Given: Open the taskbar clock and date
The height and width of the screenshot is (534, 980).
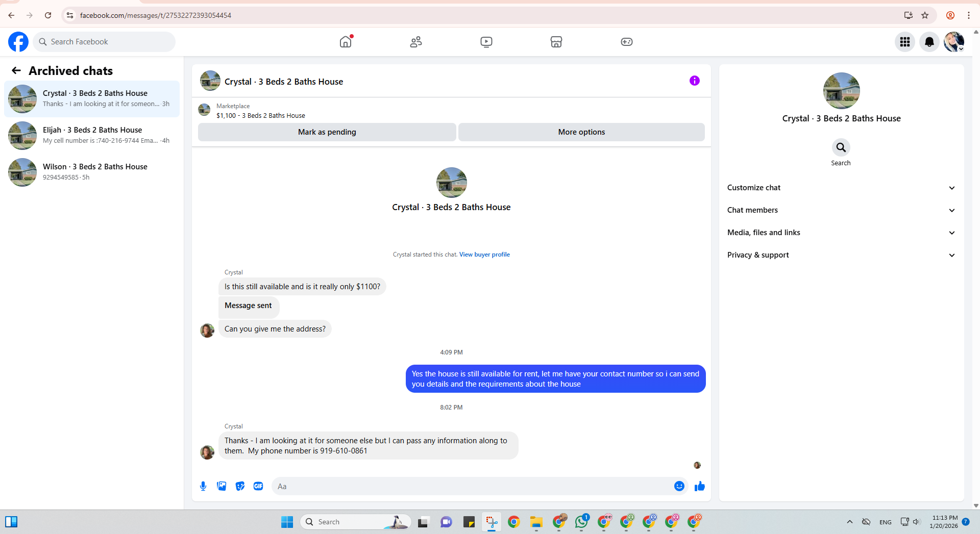Looking at the screenshot, I should 944,522.
